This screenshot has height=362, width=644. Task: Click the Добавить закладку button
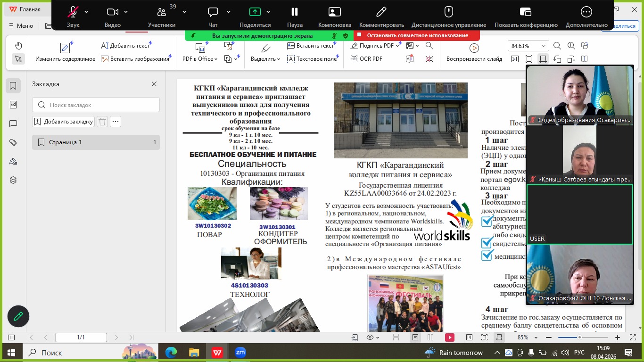pos(64,122)
